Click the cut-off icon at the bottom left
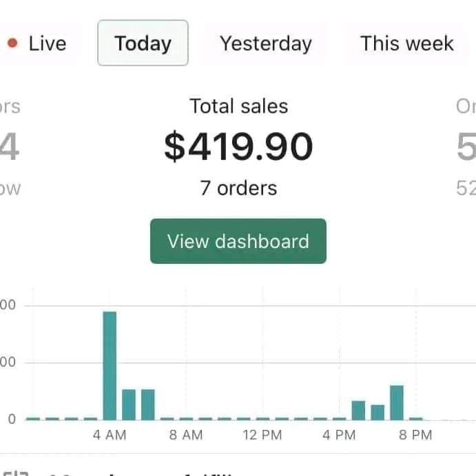 15,472
